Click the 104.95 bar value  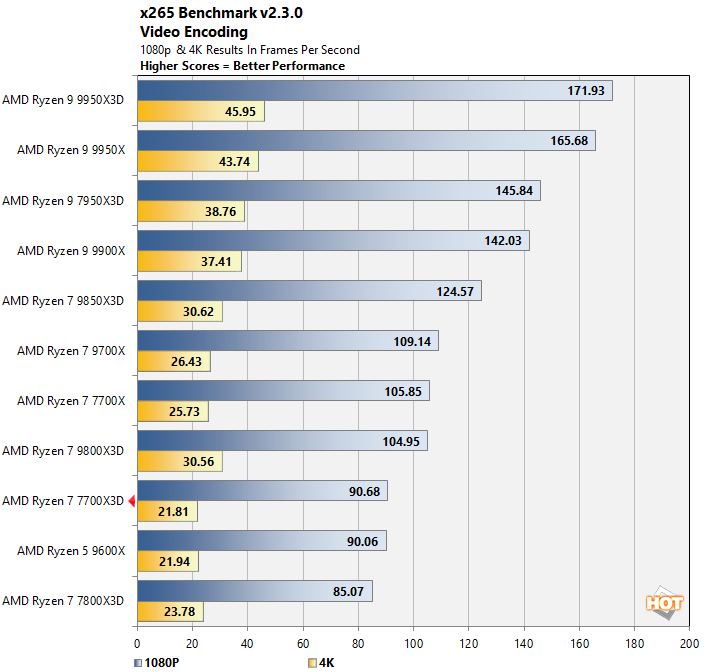[401, 442]
